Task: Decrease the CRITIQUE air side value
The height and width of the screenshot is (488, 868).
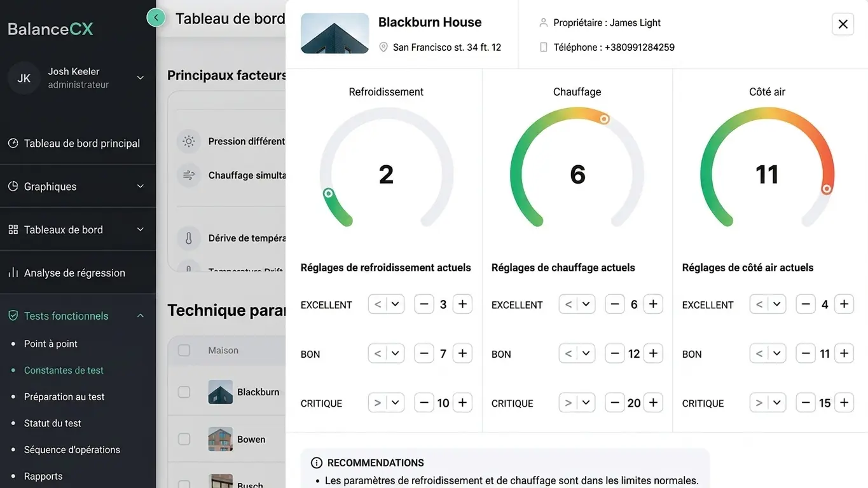Action: click(x=806, y=402)
